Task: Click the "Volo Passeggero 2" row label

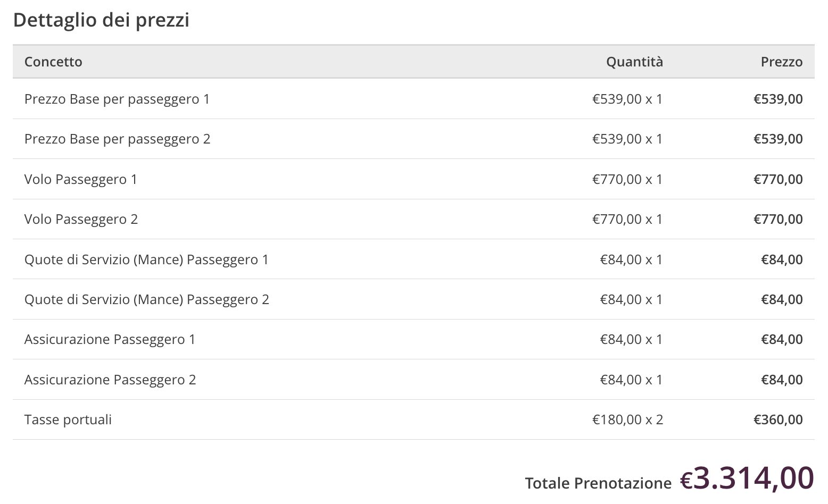Action: [81, 220]
